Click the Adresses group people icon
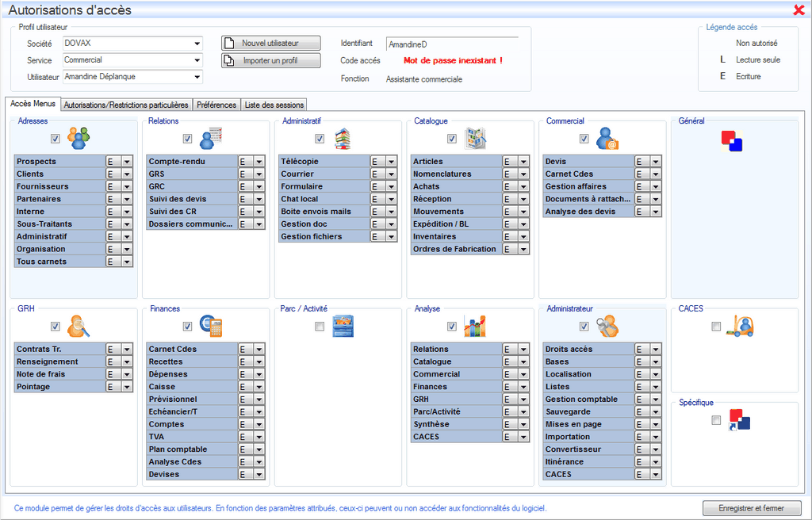812x520 pixels. (79, 138)
